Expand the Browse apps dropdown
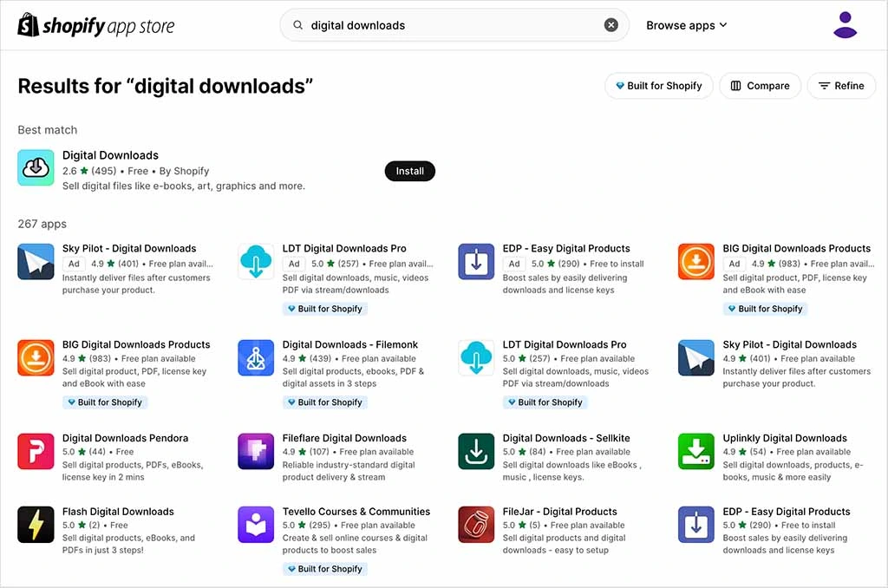The image size is (888, 588). (686, 25)
